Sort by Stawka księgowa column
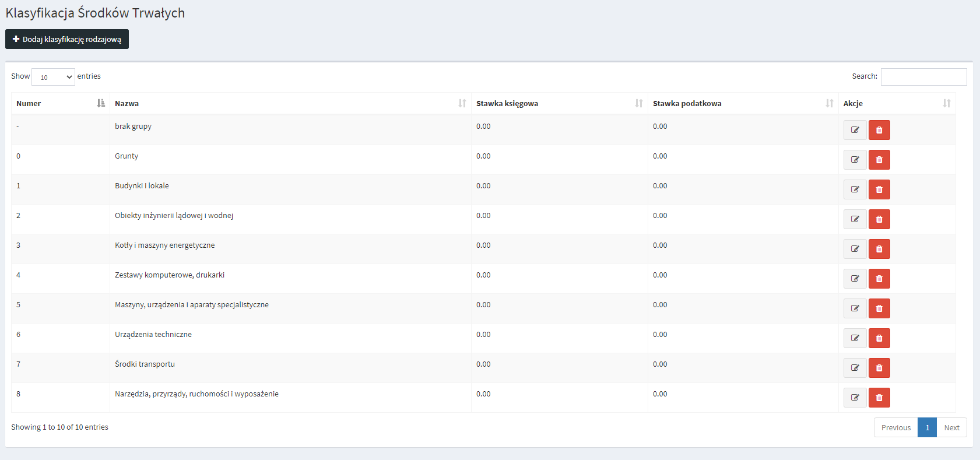 pos(559,103)
